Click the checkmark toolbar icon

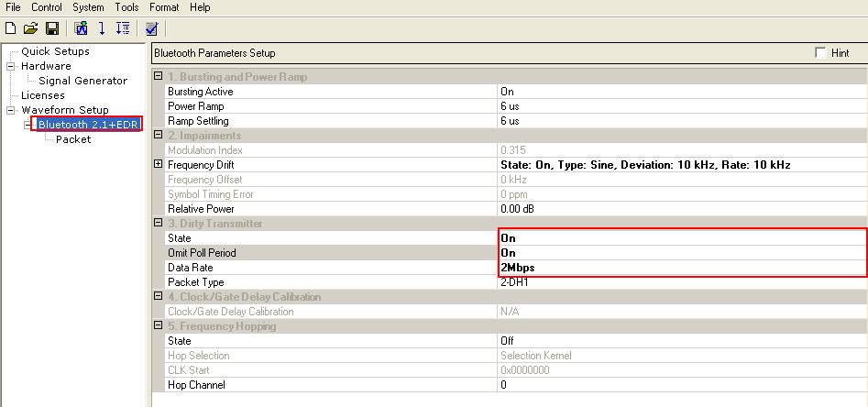point(151,27)
